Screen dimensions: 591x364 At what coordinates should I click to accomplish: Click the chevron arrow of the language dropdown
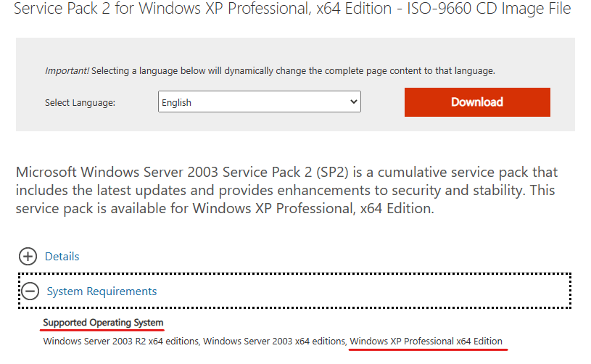tap(354, 102)
